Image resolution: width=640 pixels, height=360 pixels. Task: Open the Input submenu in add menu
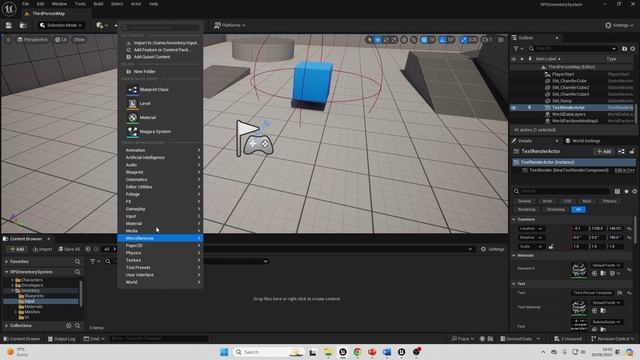[160, 216]
